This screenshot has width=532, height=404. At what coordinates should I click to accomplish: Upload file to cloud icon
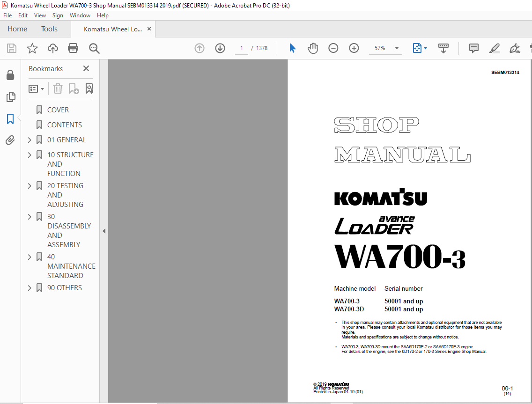click(x=52, y=48)
